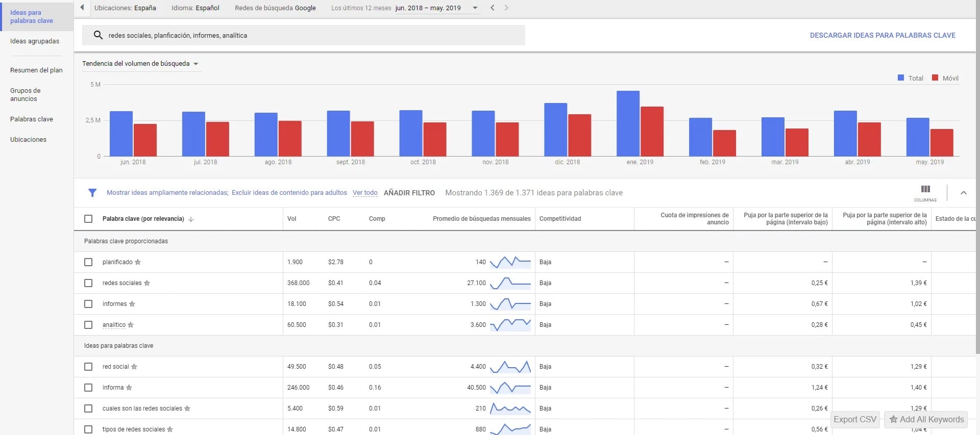Go to next date range with the right chevron
Screen dimensions: 980x435
coord(506,8)
